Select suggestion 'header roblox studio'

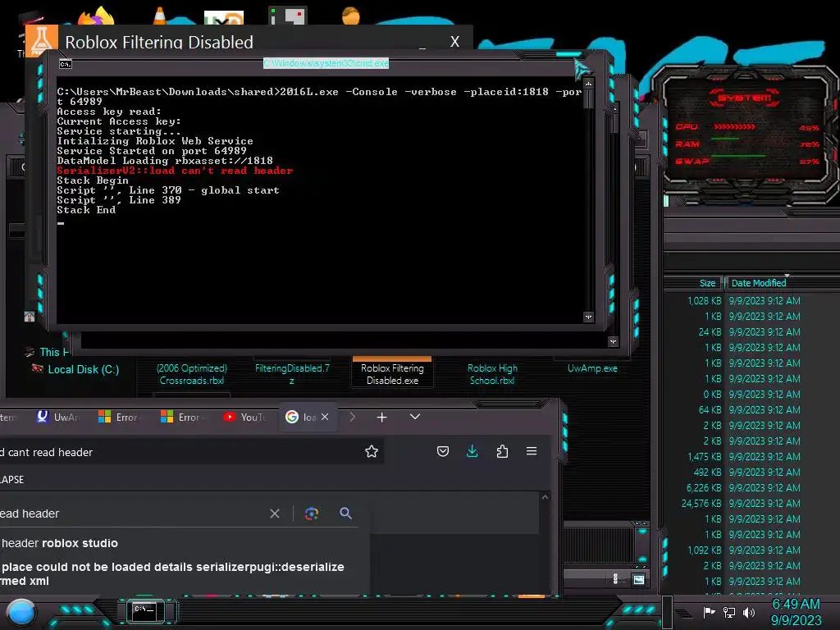point(59,543)
